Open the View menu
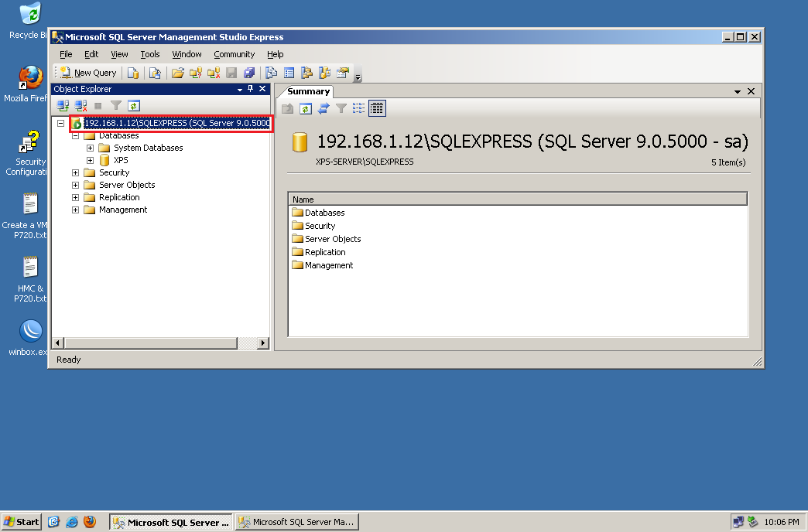The width and height of the screenshot is (808, 532). click(x=119, y=54)
